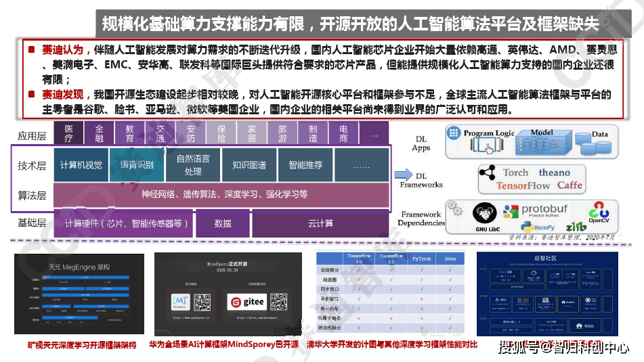Click the 语音识别 technology block
The width and height of the screenshot is (644, 362).
137,165
